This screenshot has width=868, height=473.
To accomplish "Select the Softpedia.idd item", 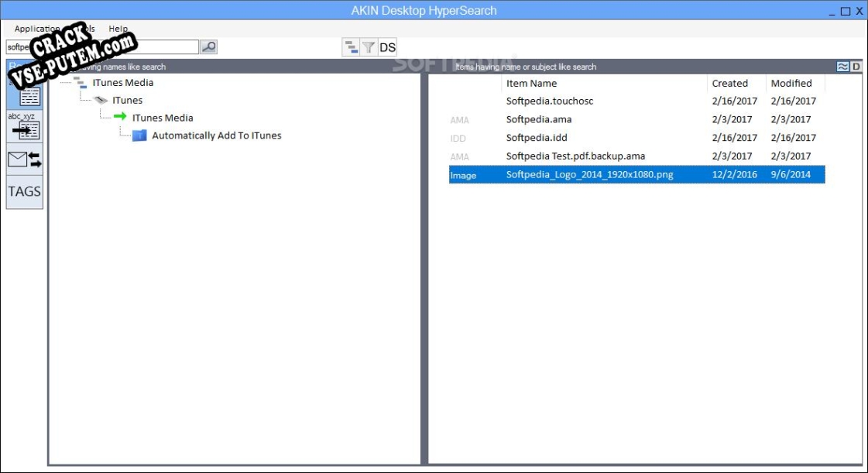I will tap(537, 137).
